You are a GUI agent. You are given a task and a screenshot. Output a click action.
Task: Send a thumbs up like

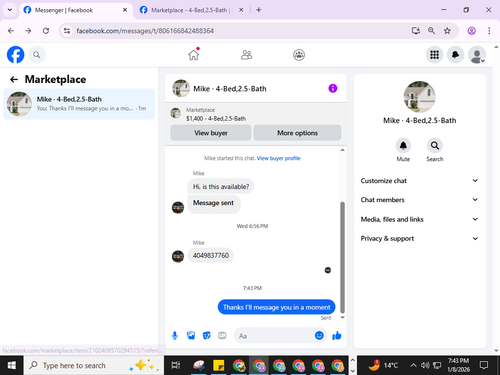(x=337, y=336)
